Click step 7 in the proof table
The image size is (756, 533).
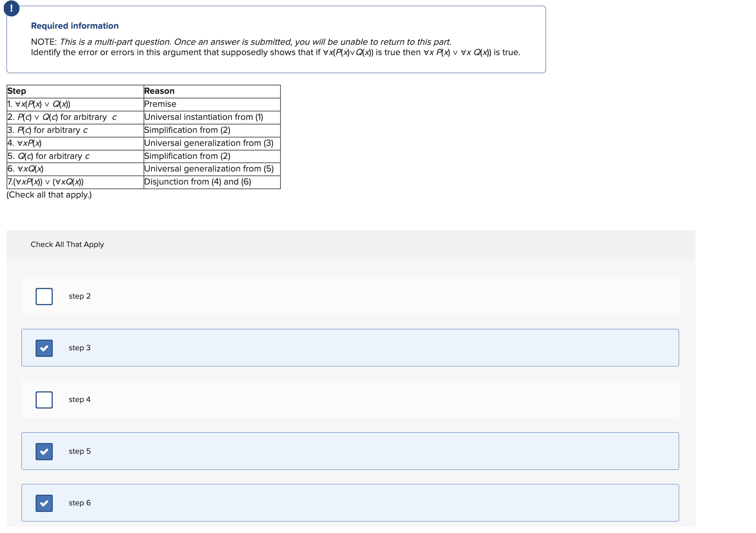point(46,182)
